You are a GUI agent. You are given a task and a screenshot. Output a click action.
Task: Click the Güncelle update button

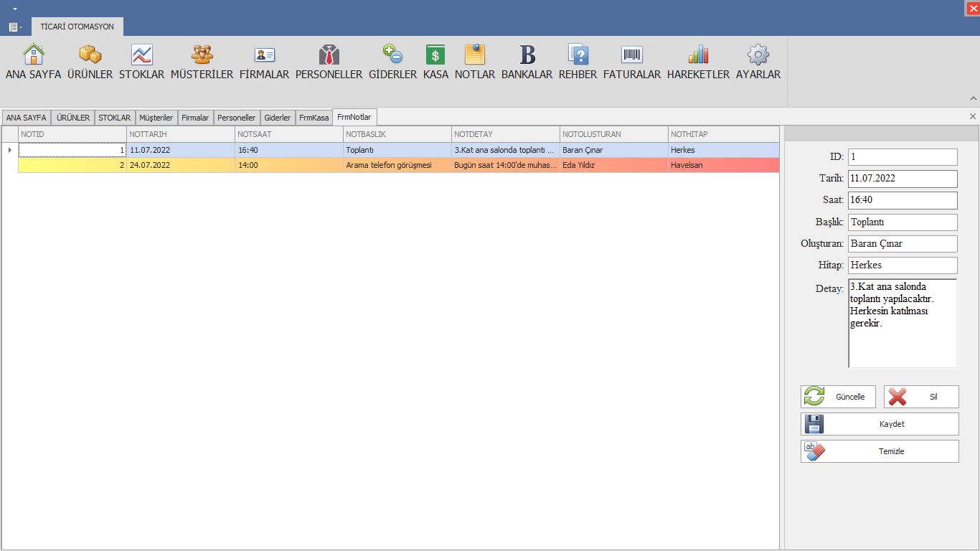coord(839,397)
